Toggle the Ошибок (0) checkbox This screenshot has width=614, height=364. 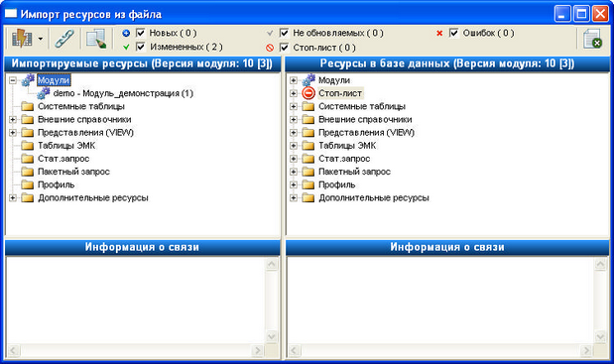point(454,33)
